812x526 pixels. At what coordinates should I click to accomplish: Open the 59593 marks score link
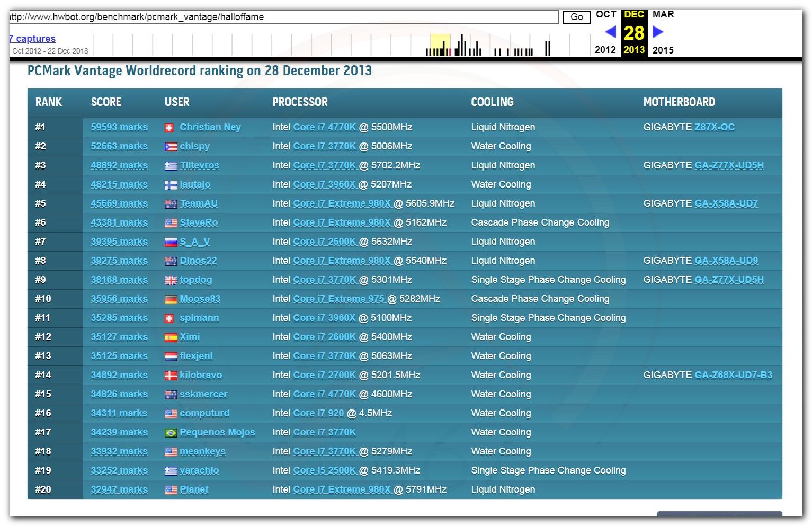tap(119, 127)
